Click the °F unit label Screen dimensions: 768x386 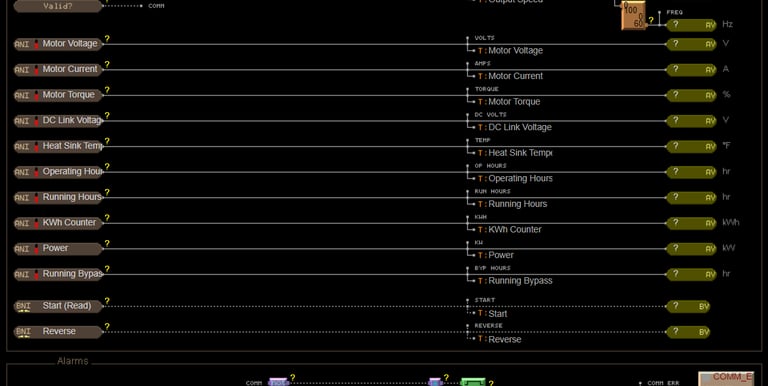coord(726,145)
